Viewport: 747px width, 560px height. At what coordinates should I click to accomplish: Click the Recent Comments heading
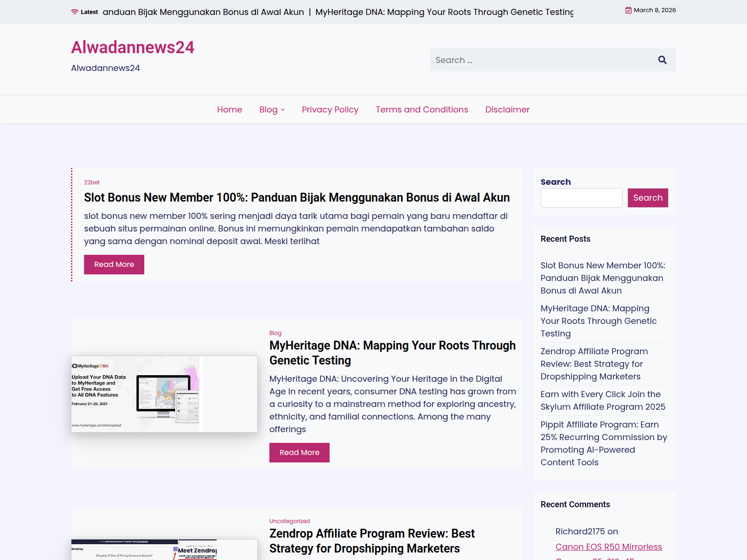[575, 504]
